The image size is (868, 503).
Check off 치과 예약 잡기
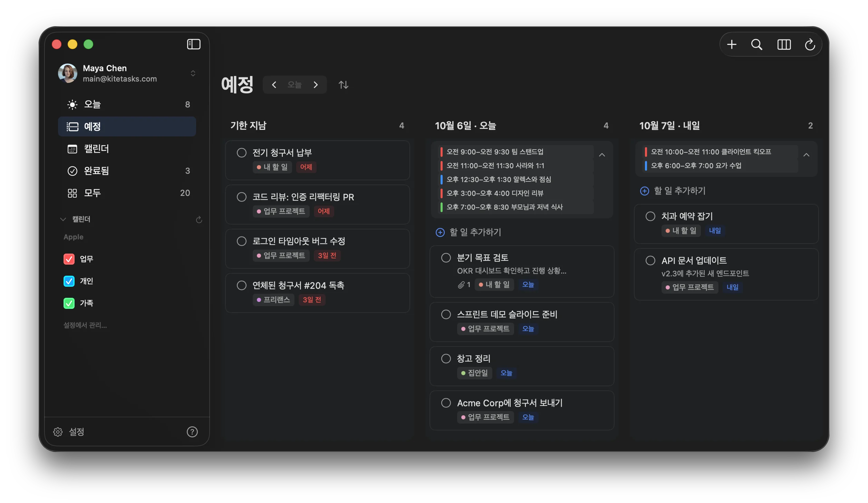(x=650, y=216)
